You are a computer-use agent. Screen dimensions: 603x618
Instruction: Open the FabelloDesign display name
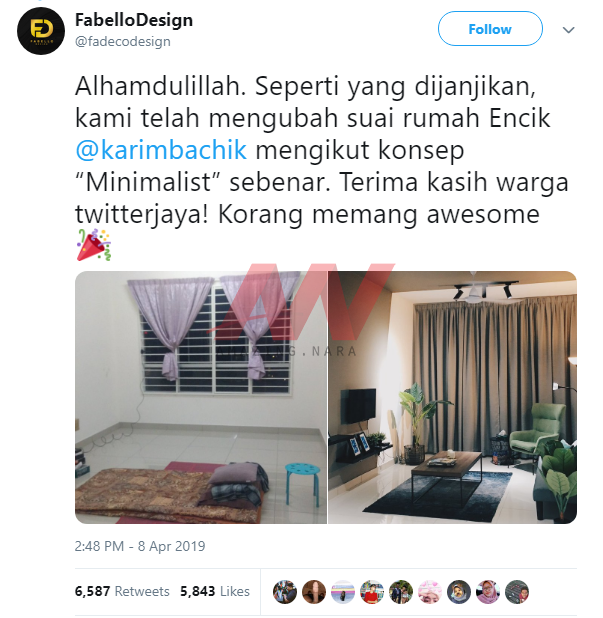[x=134, y=20]
